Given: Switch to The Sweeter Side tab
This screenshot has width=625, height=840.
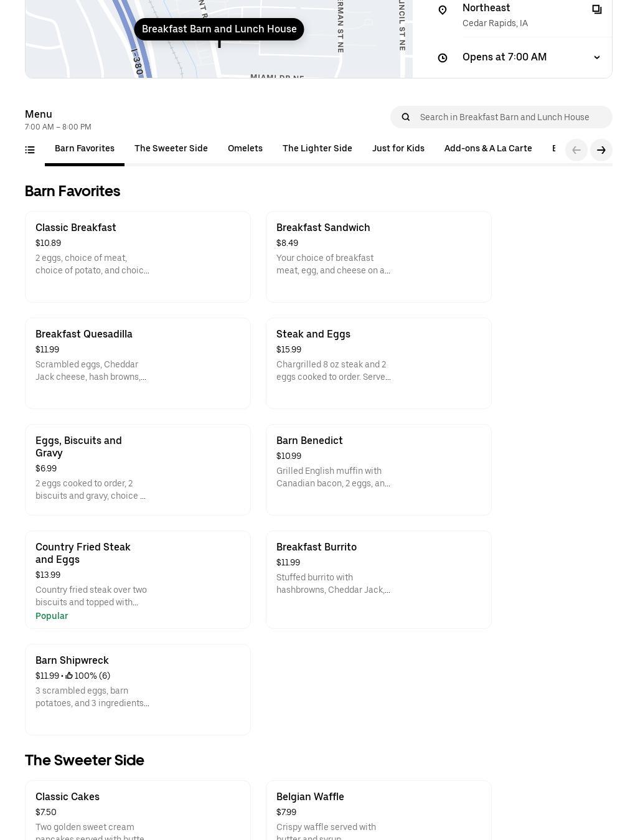Looking at the screenshot, I should [171, 149].
